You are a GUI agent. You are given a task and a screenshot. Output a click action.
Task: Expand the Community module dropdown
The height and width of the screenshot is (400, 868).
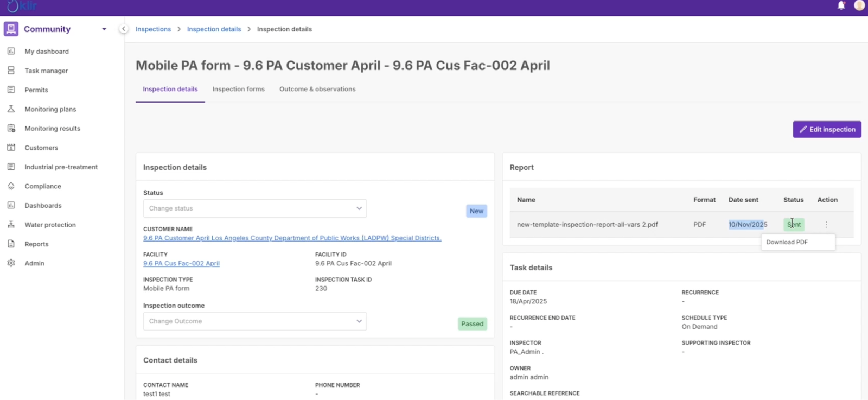(104, 29)
